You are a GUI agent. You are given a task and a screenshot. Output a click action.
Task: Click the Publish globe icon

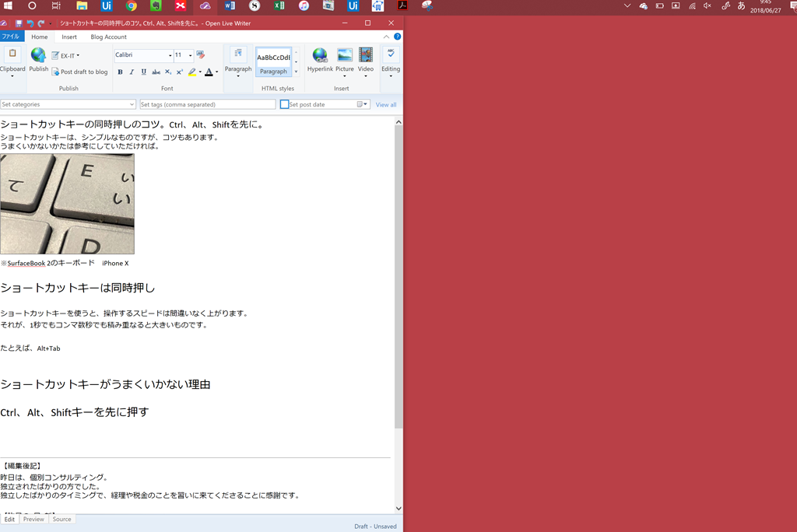tap(38, 55)
